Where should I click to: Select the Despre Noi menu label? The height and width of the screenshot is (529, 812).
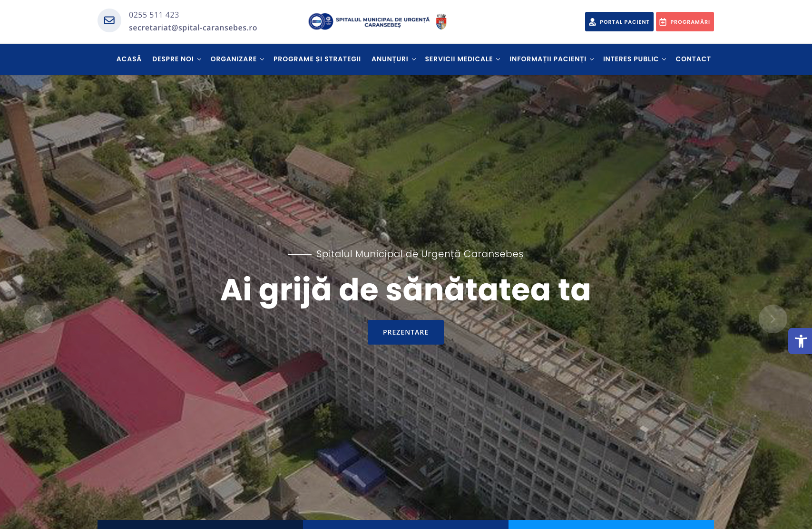click(173, 59)
